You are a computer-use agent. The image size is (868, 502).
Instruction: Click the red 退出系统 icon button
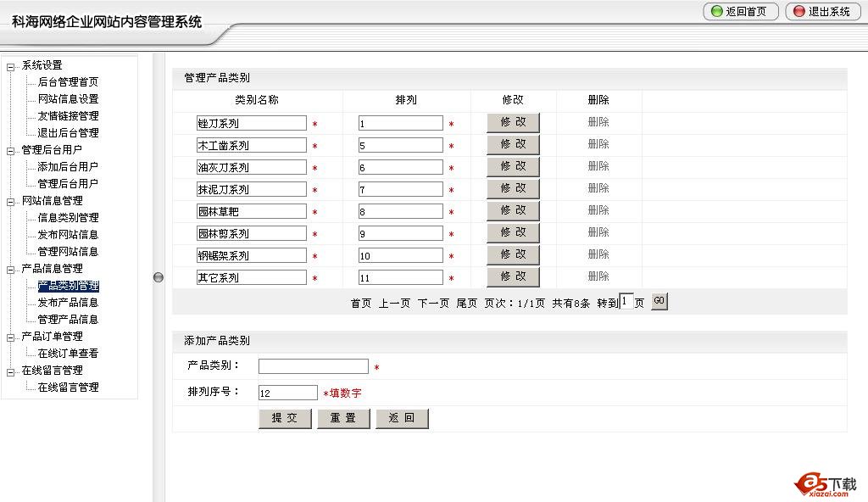822,12
